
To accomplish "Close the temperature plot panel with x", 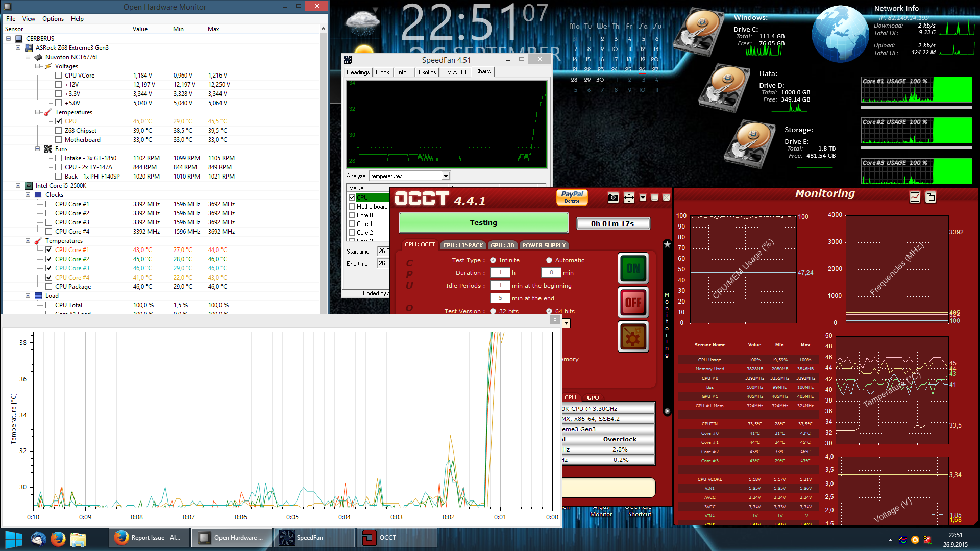I will coord(555,319).
